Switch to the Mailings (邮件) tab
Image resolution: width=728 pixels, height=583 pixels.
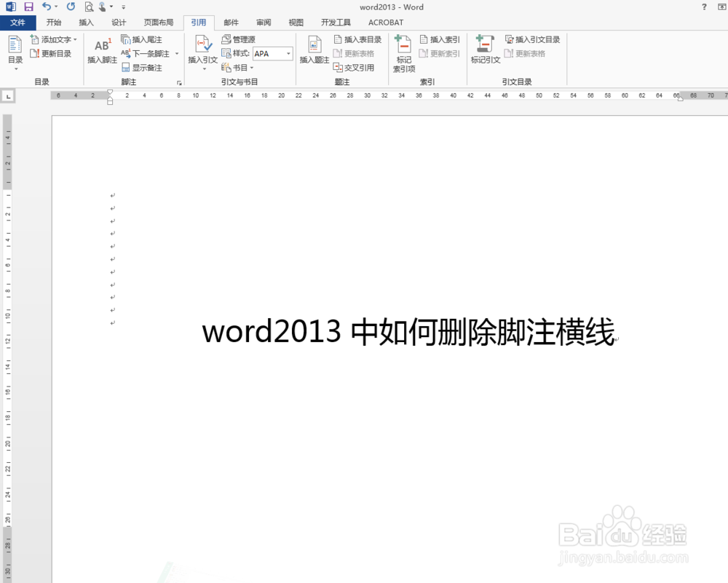click(x=231, y=23)
